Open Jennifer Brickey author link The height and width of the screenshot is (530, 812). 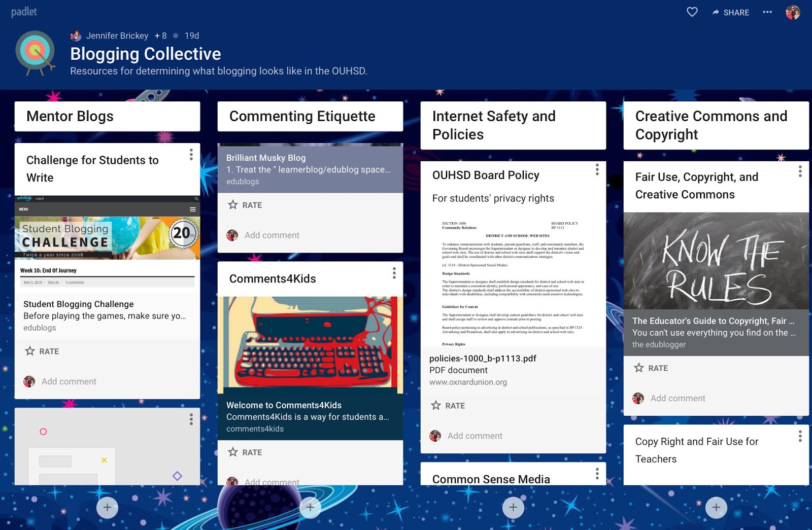pyautogui.click(x=117, y=36)
